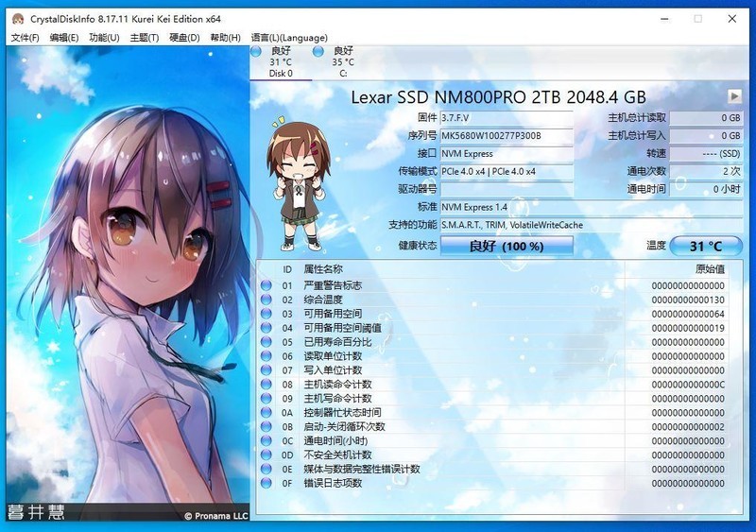Close the CrystalDiskInfo window
This screenshot has width=756, height=532.
pos(731,19)
